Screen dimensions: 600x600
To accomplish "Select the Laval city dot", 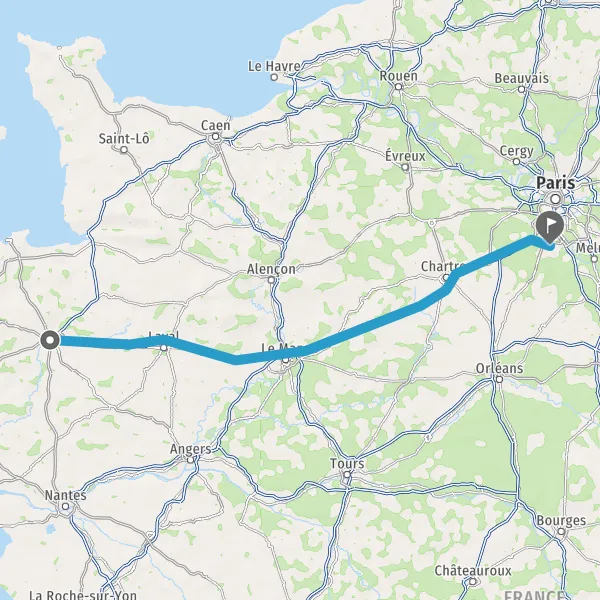I will tap(164, 348).
